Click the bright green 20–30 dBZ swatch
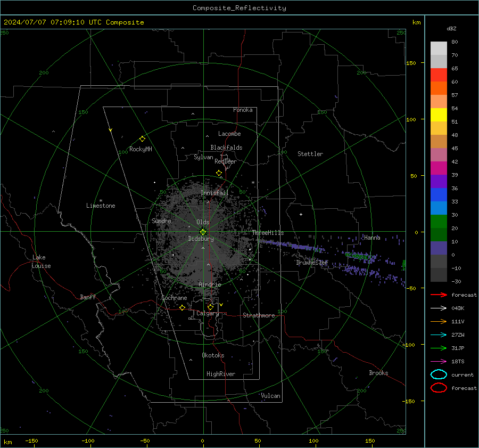 (439, 222)
